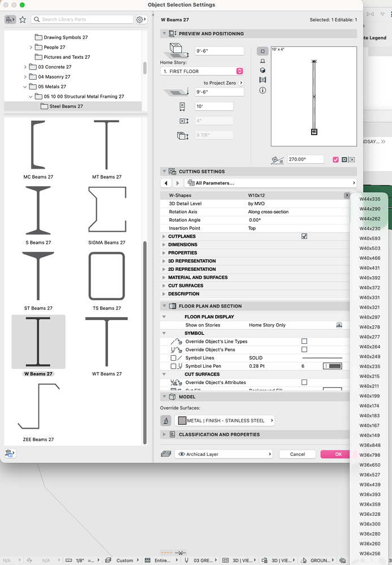Toggle Symbol Lines checkbox

point(173,358)
